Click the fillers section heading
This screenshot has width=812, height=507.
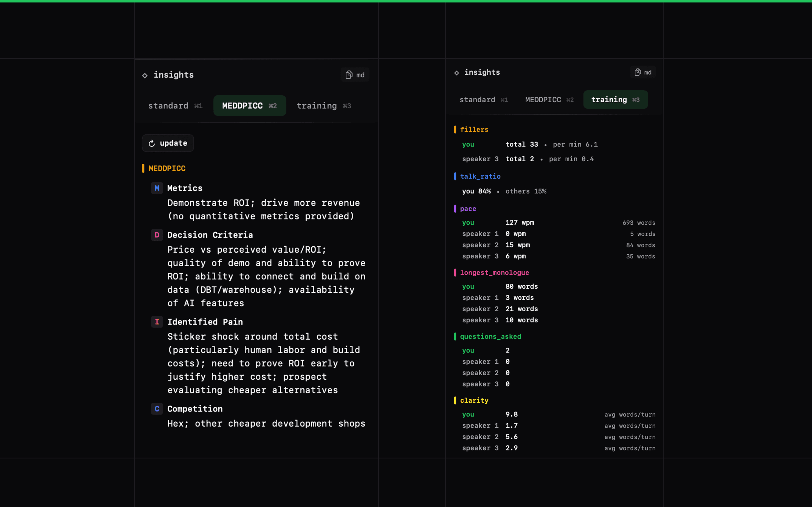pos(474,129)
